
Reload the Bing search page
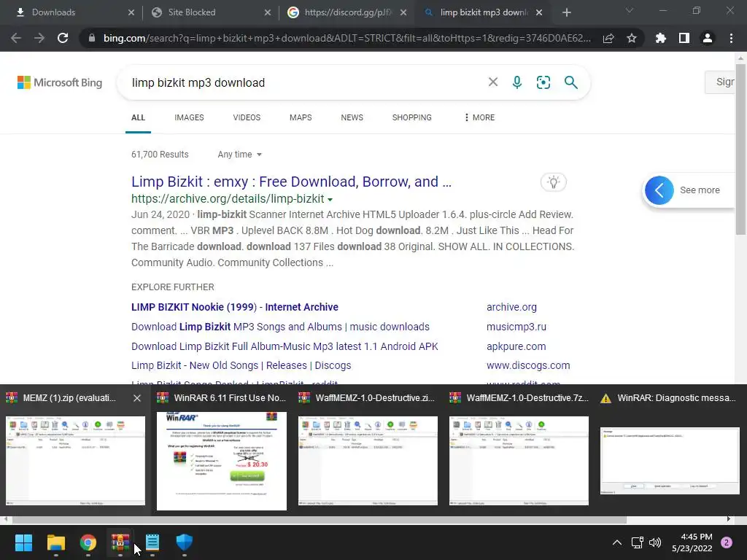[63, 38]
